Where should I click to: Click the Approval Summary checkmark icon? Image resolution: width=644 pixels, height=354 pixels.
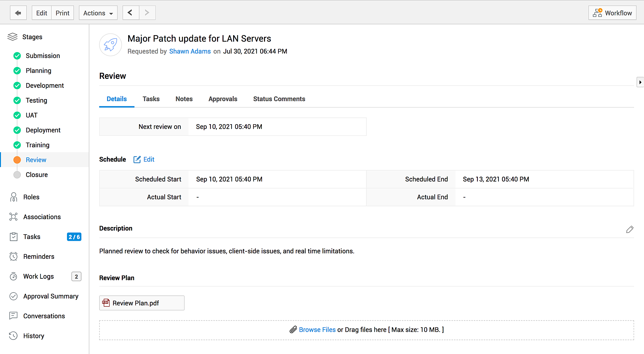click(14, 296)
